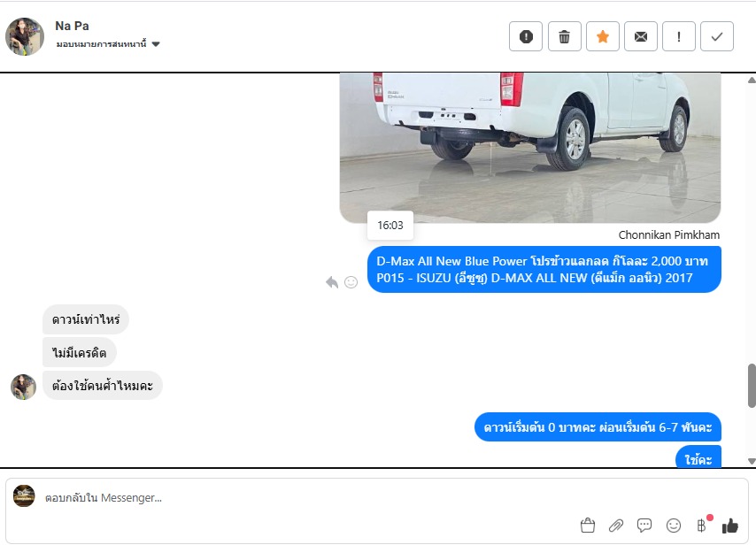Select the message ไม่มีเครดิต
This screenshot has height=545, width=756.
point(80,353)
